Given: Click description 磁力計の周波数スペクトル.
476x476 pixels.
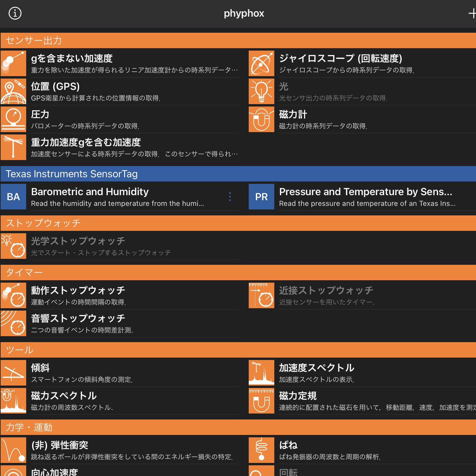Looking at the screenshot, I should [72, 408].
